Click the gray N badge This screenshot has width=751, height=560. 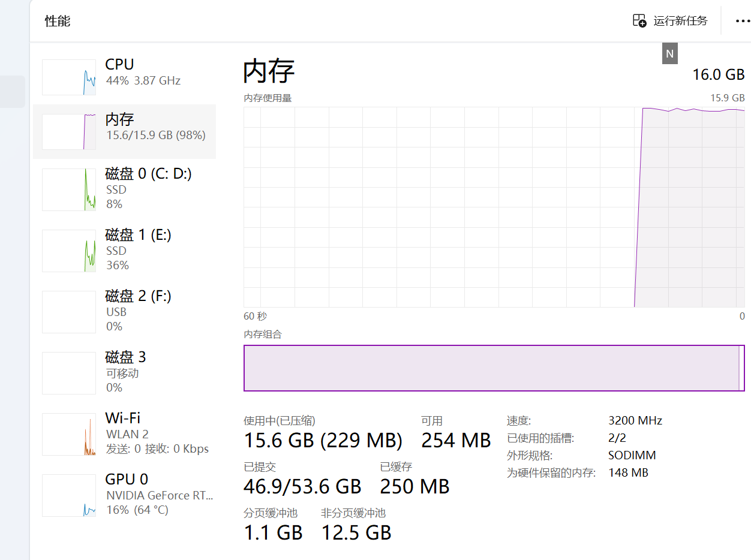coord(670,53)
